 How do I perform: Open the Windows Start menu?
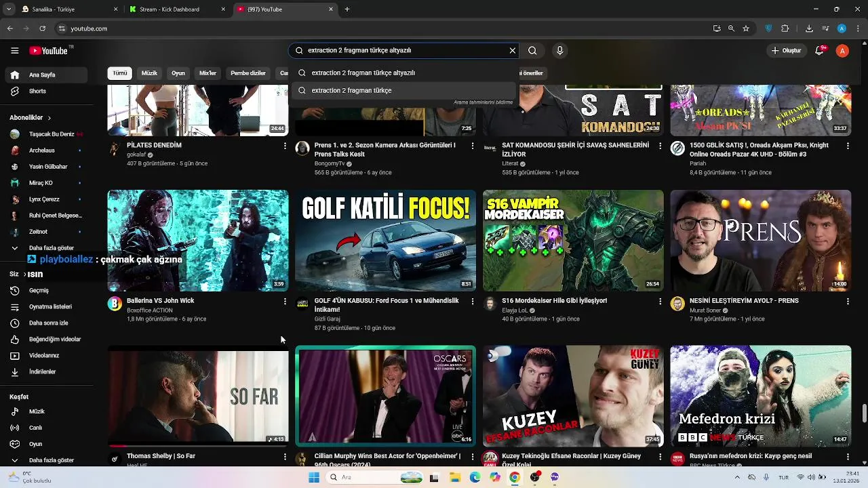[x=313, y=477]
